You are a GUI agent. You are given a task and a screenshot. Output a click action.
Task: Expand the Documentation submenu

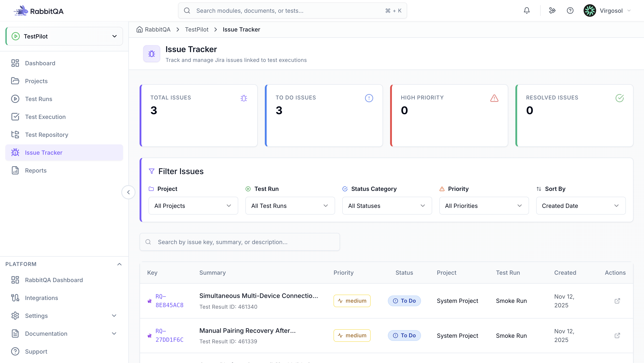click(x=114, y=333)
